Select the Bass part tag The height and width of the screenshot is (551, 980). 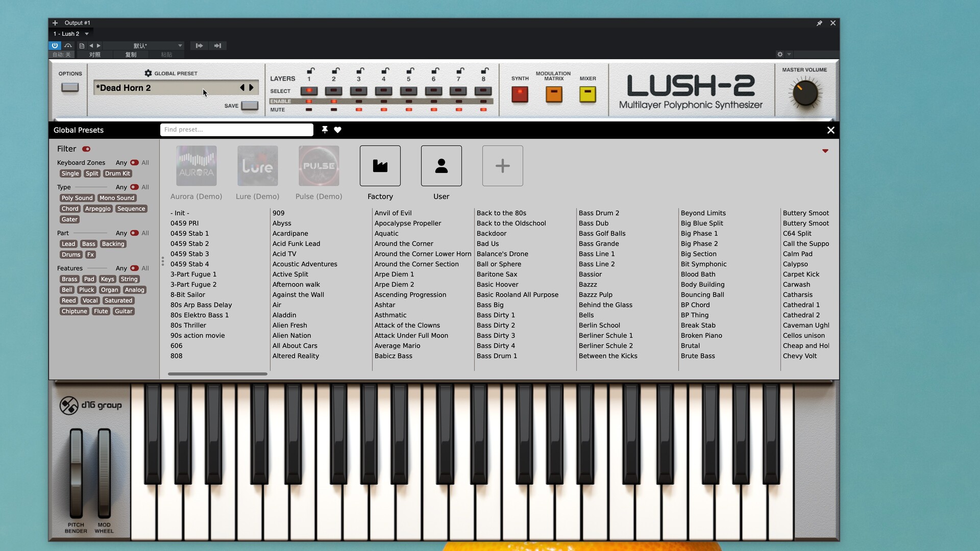tap(89, 244)
